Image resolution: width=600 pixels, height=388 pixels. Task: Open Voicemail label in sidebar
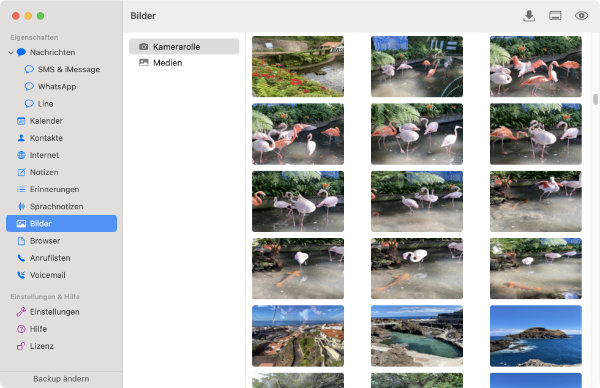click(48, 275)
